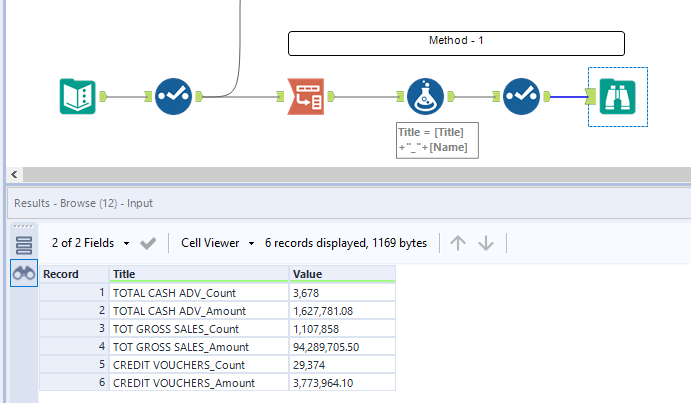Viewport: 691px width, 403px height.
Task: Open the Formula flask tool
Action: pos(425,97)
